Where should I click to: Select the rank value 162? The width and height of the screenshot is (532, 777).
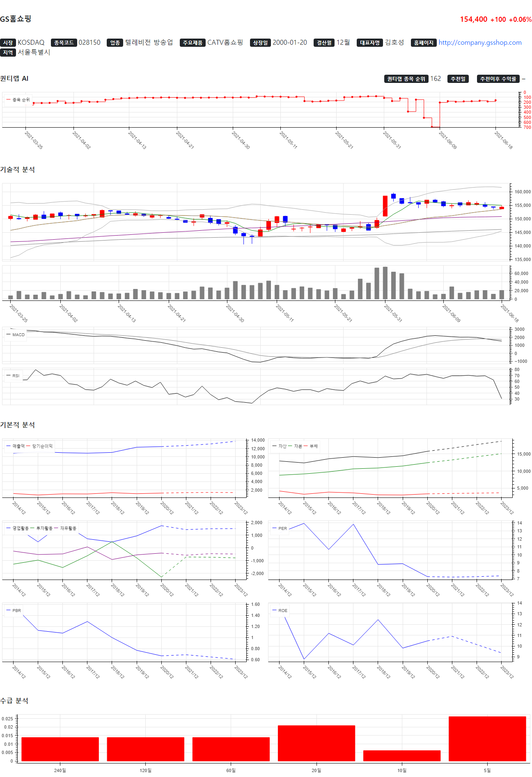436,78
